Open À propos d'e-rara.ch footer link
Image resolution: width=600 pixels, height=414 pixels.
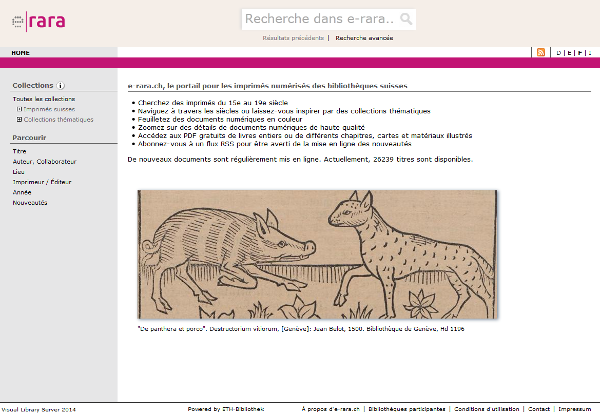tap(331, 409)
